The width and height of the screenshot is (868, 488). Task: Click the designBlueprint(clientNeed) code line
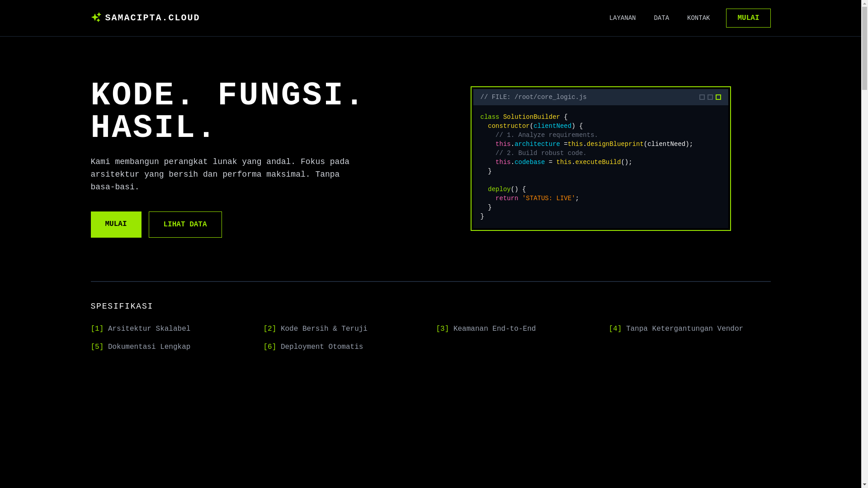click(x=594, y=144)
